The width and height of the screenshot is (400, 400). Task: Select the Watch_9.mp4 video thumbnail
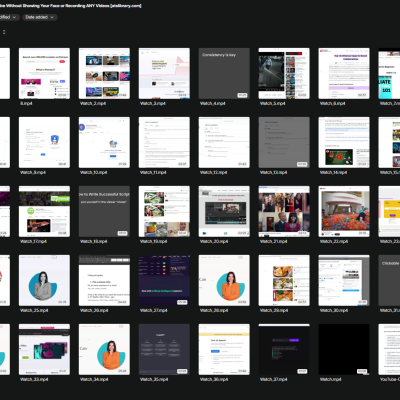(44, 142)
